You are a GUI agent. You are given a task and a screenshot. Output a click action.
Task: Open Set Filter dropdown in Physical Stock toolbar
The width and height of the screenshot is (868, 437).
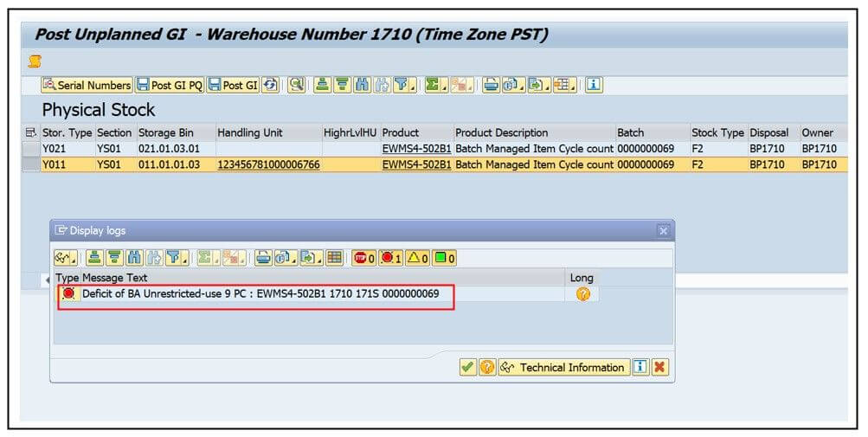click(404, 85)
